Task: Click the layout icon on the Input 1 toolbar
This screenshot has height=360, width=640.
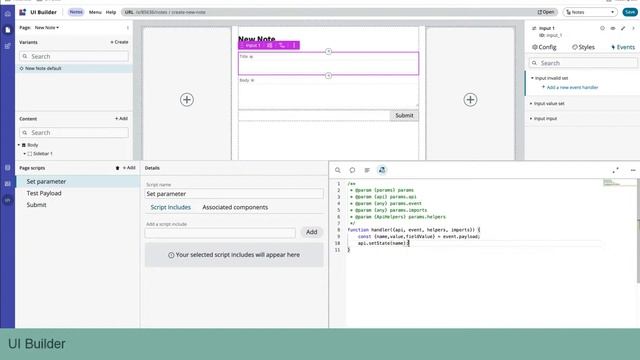Action: tap(269, 45)
